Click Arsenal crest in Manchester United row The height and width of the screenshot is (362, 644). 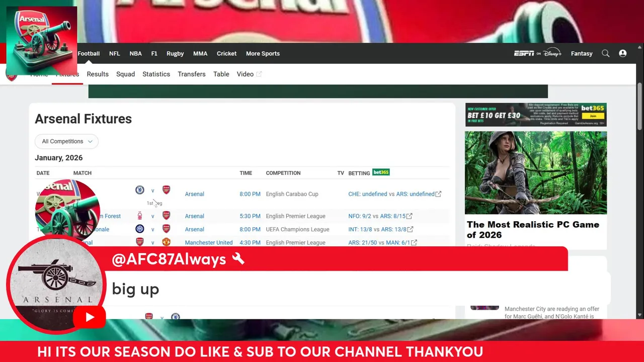click(140, 242)
